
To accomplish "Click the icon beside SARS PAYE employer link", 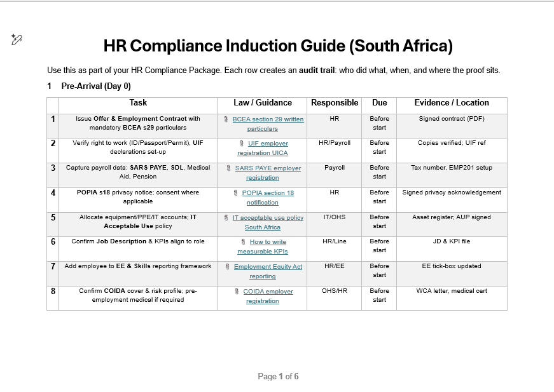I will [229, 169].
